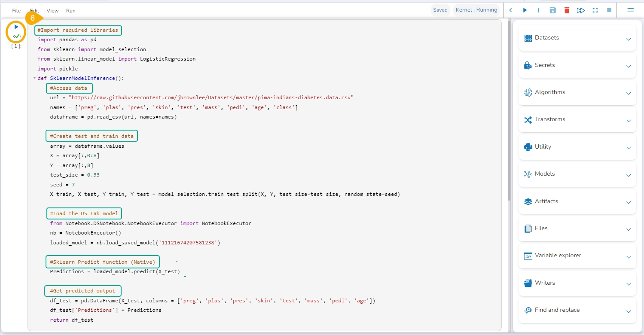Image resolution: width=644 pixels, height=335 pixels.
Task: Click the green checkmark code icon in cell gutter
Action: (17, 37)
